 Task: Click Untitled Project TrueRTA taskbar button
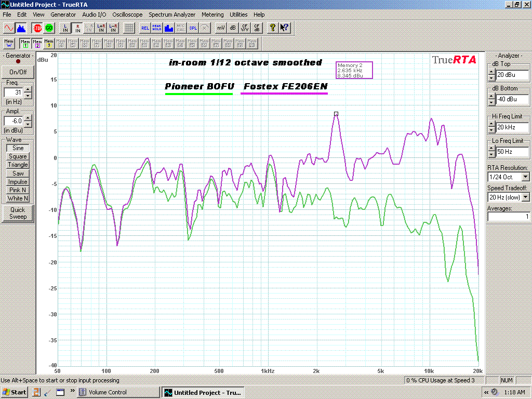[203, 393]
